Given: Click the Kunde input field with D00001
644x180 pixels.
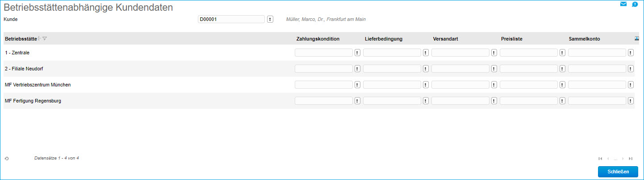Looking at the screenshot, I should click(x=231, y=20).
